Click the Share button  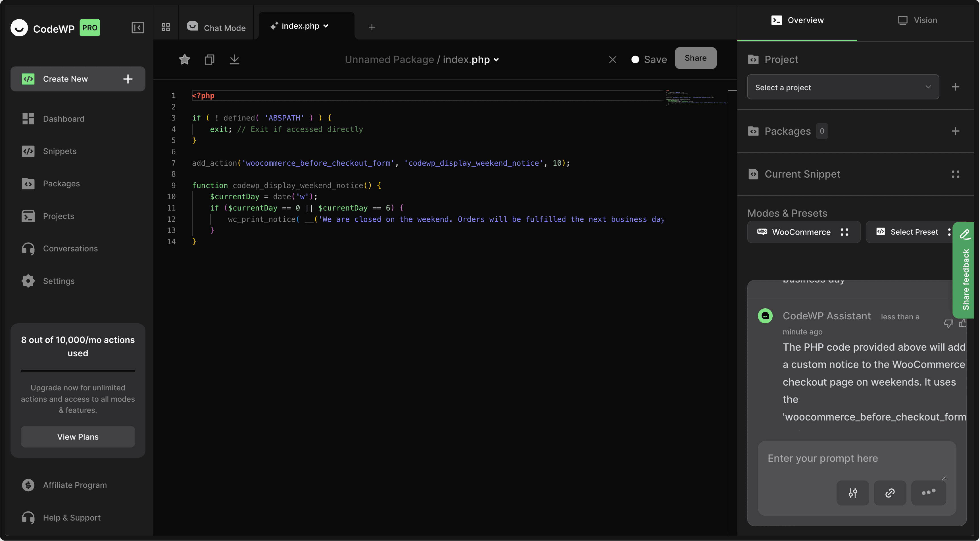tap(695, 58)
